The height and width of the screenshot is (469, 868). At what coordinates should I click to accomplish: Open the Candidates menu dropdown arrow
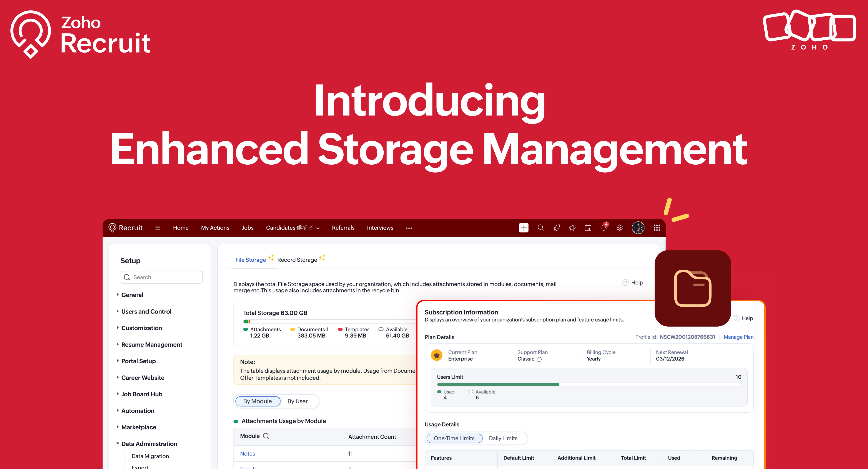[x=318, y=228]
